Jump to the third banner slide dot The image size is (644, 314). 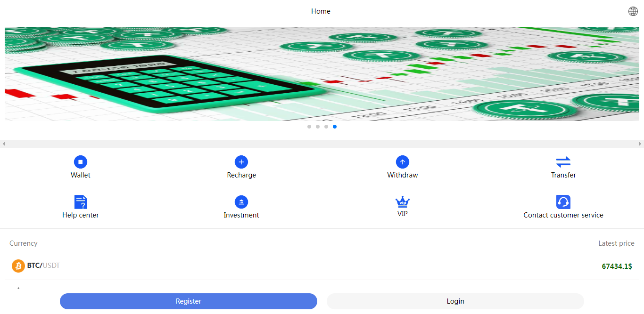(326, 127)
